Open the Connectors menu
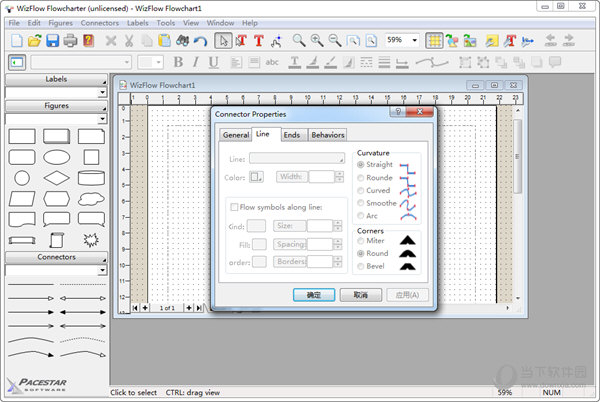600x402 pixels. click(x=99, y=23)
